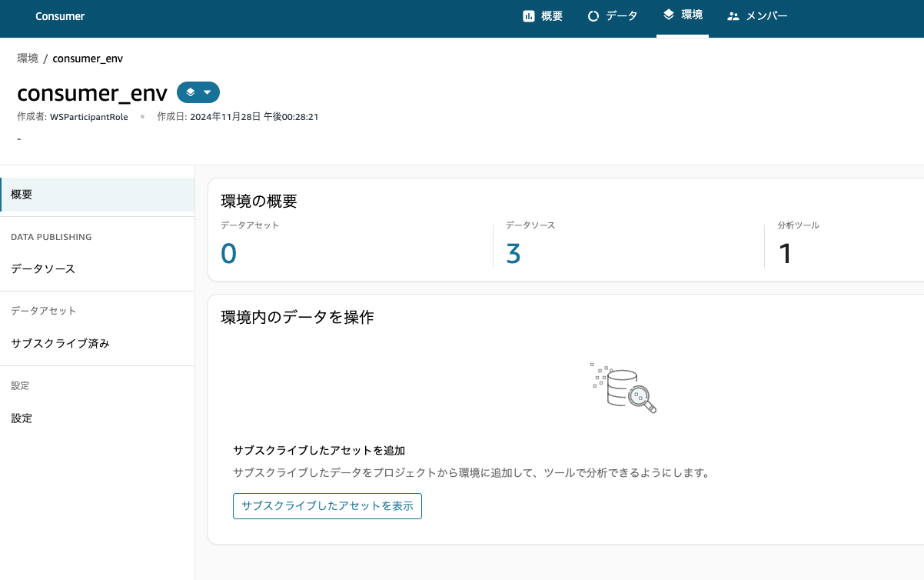Click the consumer_env breadcrumb link
Screen dimensions: 924x580
tap(87, 58)
